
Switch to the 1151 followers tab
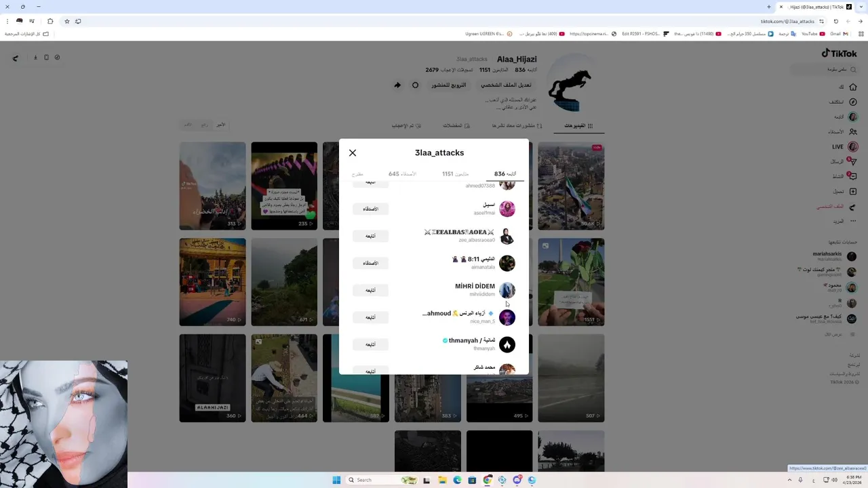(455, 174)
